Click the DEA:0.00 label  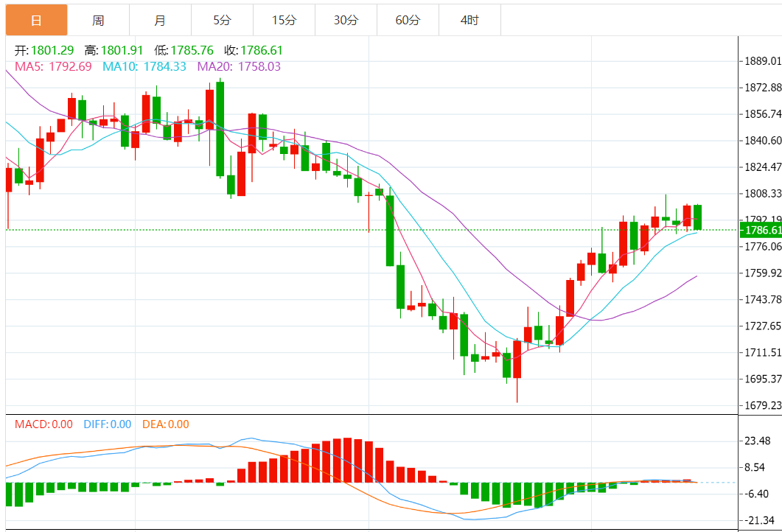166,424
